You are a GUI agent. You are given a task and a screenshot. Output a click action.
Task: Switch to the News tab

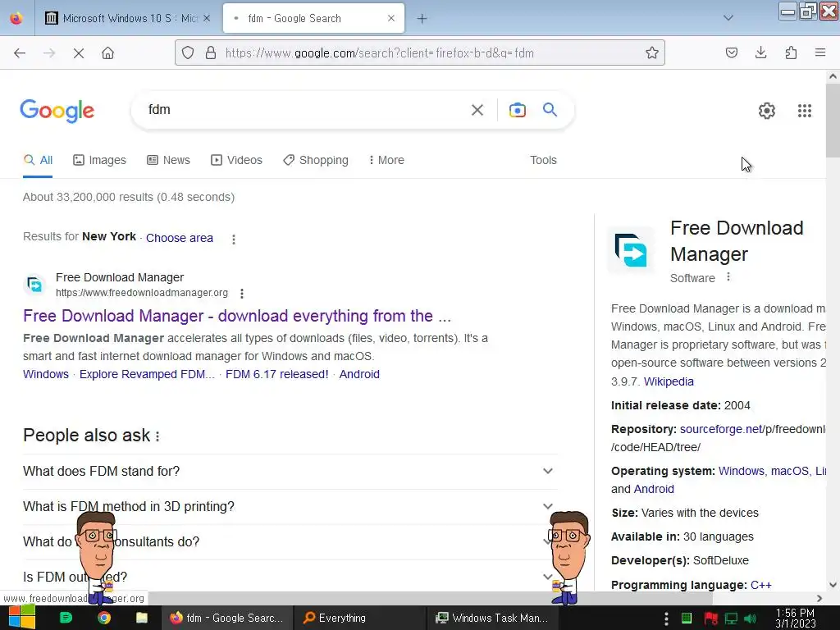click(x=168, y=160)
